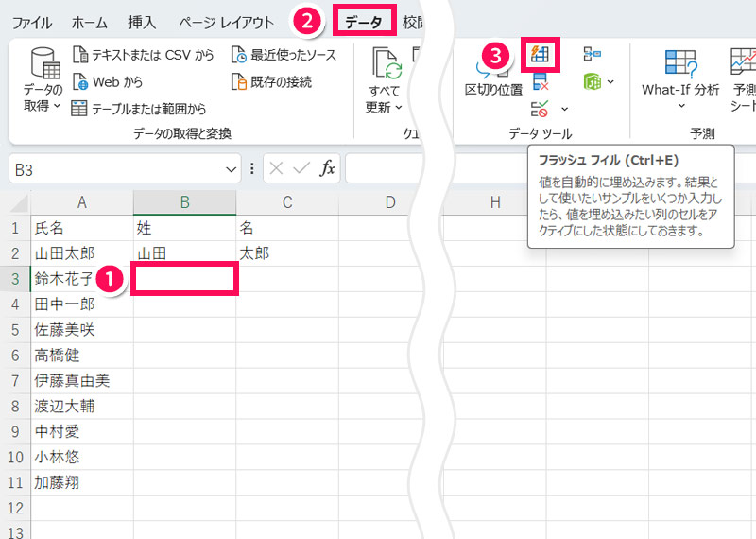Click the formula bar cancel X icon

[276, 168]
